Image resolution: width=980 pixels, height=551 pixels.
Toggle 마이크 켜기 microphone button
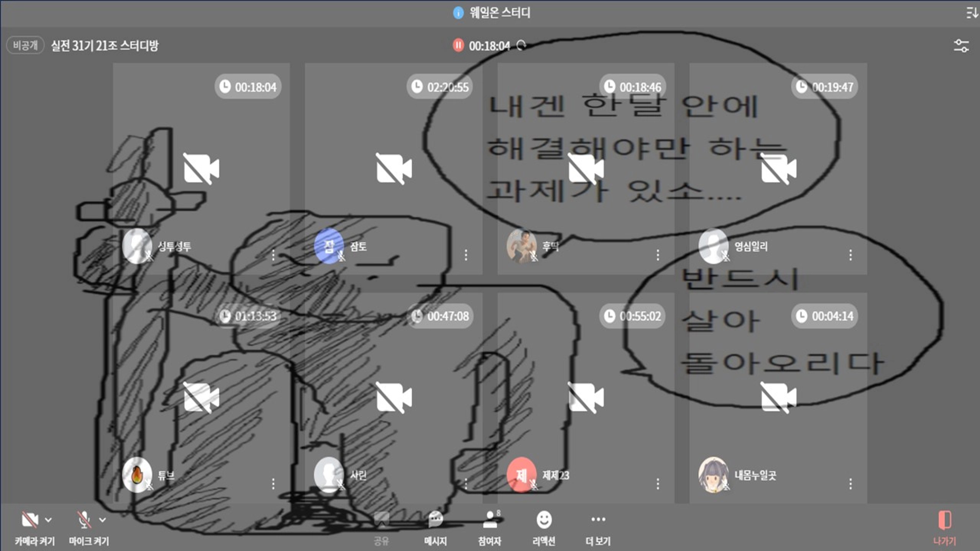point(84,520)
